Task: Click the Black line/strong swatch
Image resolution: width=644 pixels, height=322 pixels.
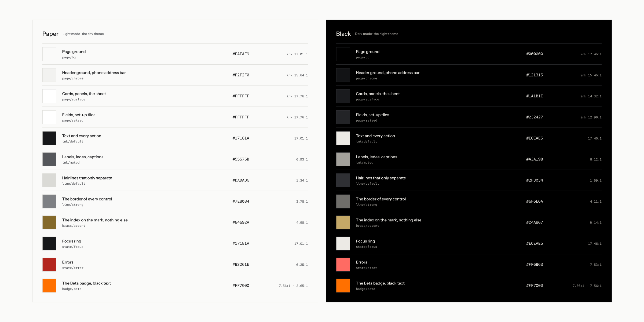Action: (x=343, y=202)
